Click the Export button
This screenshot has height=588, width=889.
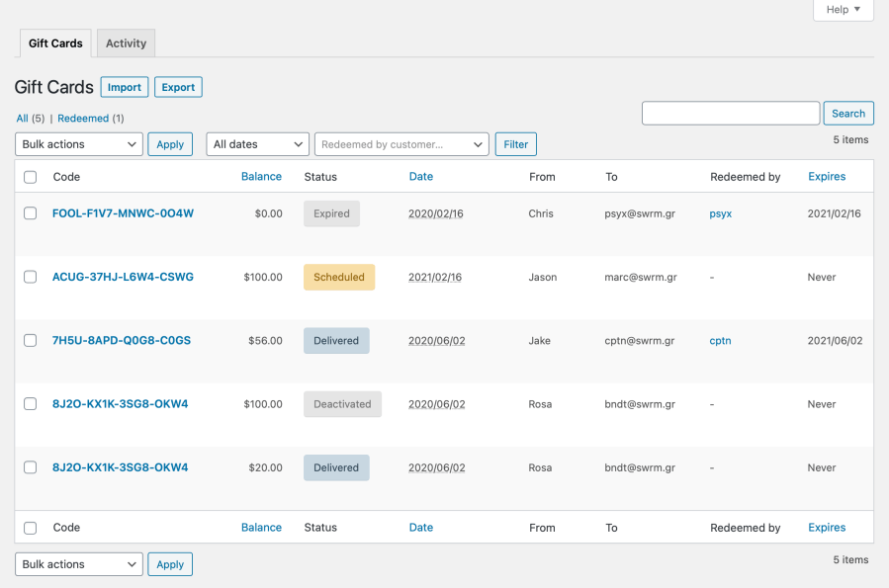pos(178,86)
